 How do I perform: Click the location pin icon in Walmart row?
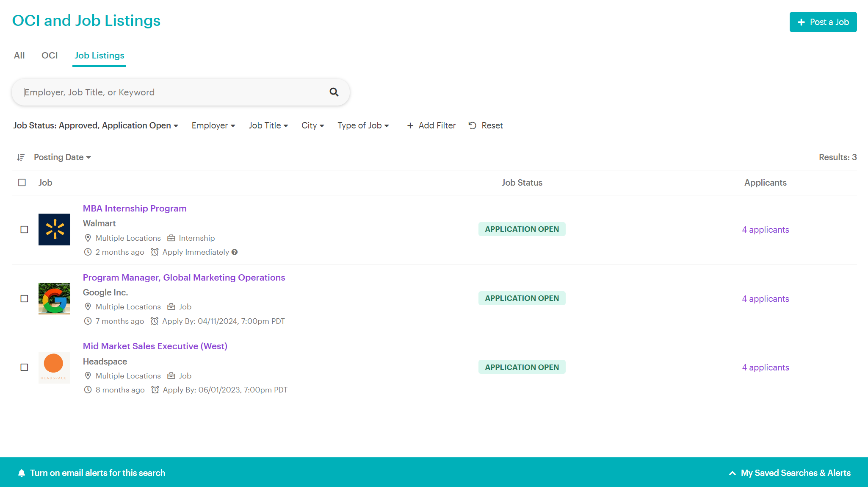[88, 238]
